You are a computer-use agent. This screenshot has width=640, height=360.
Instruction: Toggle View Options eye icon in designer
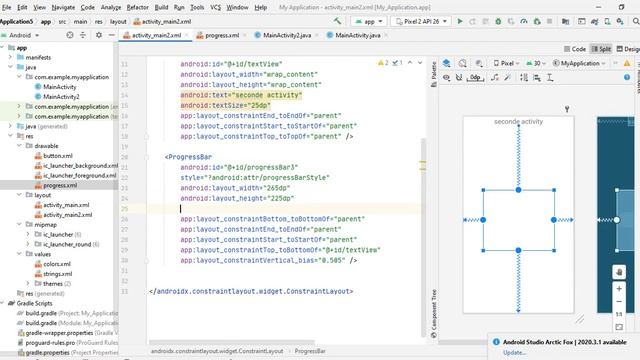click(x=447, y=77)
